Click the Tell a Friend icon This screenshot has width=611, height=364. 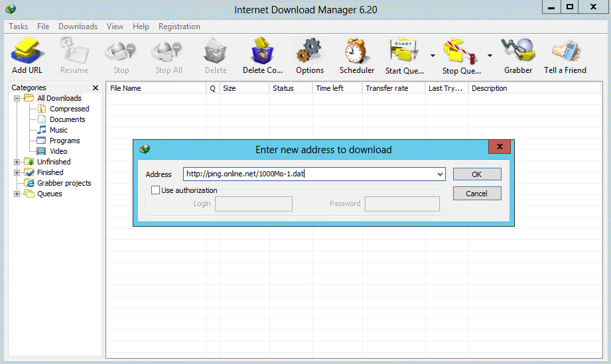pyautogui.click(x=566, y=51)
